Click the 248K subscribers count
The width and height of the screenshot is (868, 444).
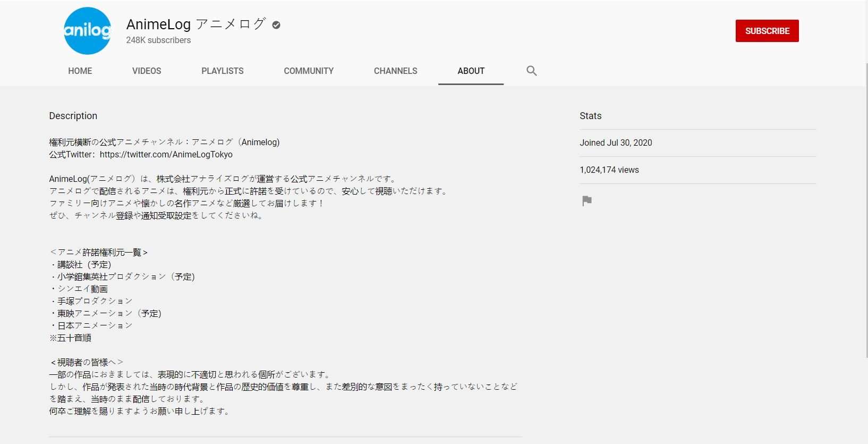(158, 40)
